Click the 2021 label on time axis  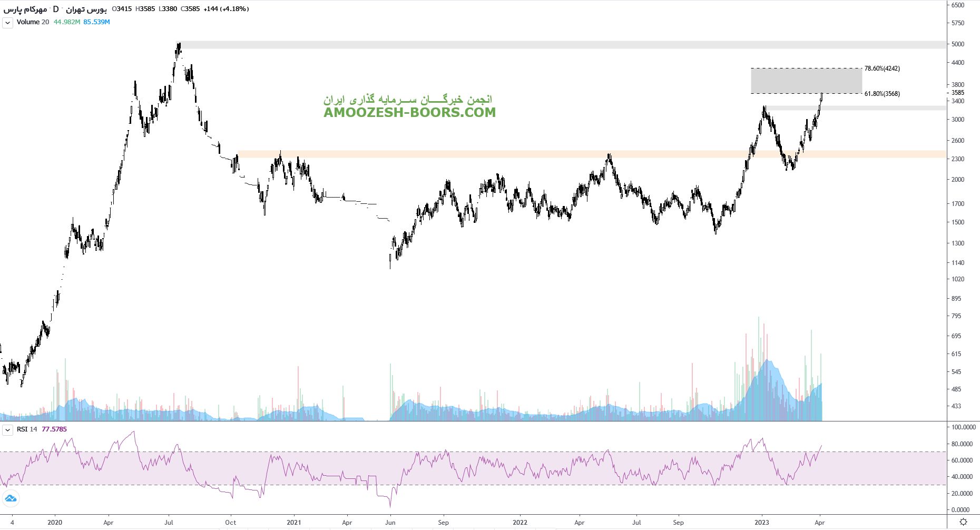pos(293,523)
